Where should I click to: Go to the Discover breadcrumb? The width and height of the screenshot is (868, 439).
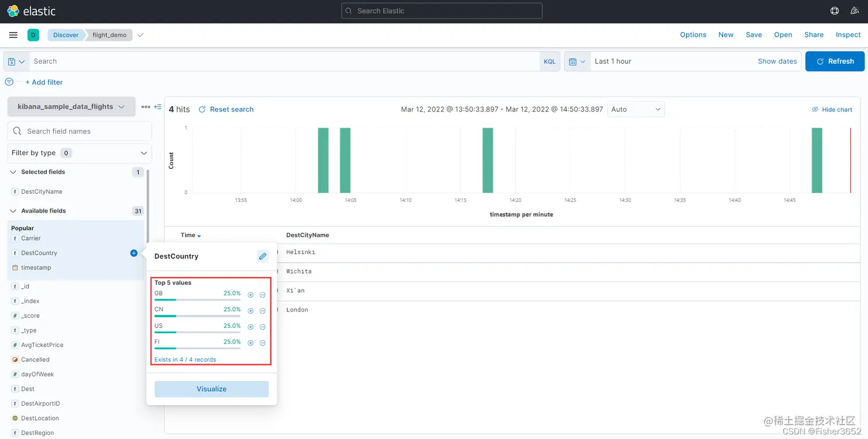click(65, 35)
